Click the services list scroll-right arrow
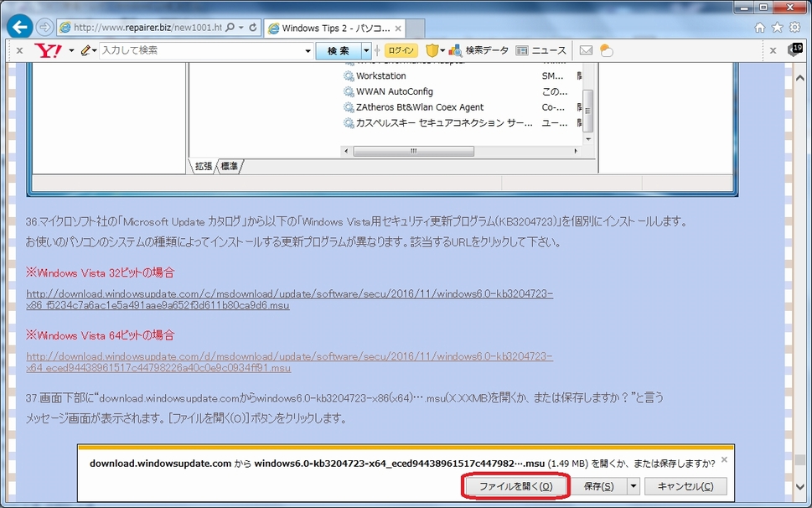 (x=576, y=151)
